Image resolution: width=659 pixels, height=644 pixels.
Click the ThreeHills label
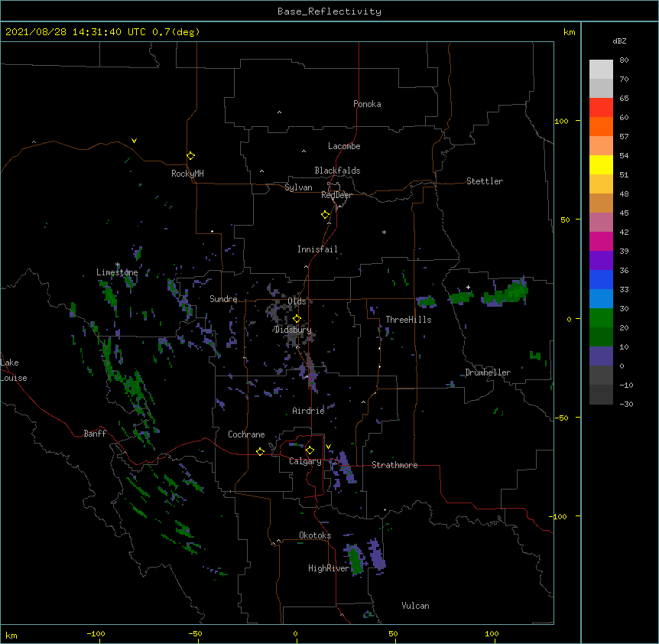point(408,320)
